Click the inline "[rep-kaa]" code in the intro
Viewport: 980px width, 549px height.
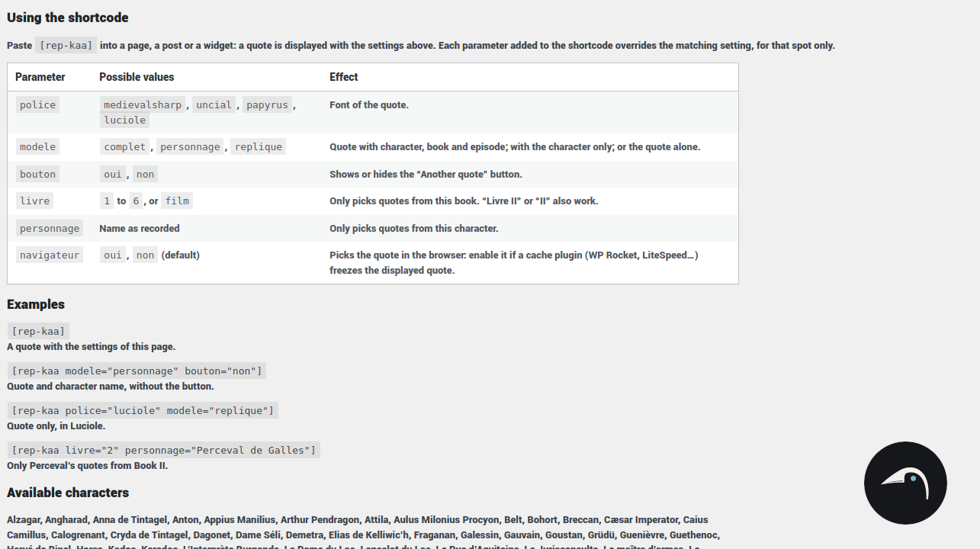(x=66, y=45)
